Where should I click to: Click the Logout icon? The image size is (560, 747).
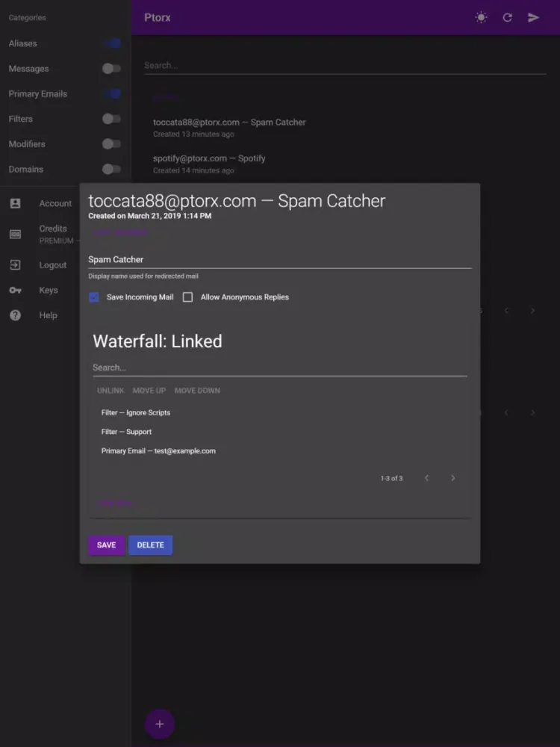tap(15, 265)
